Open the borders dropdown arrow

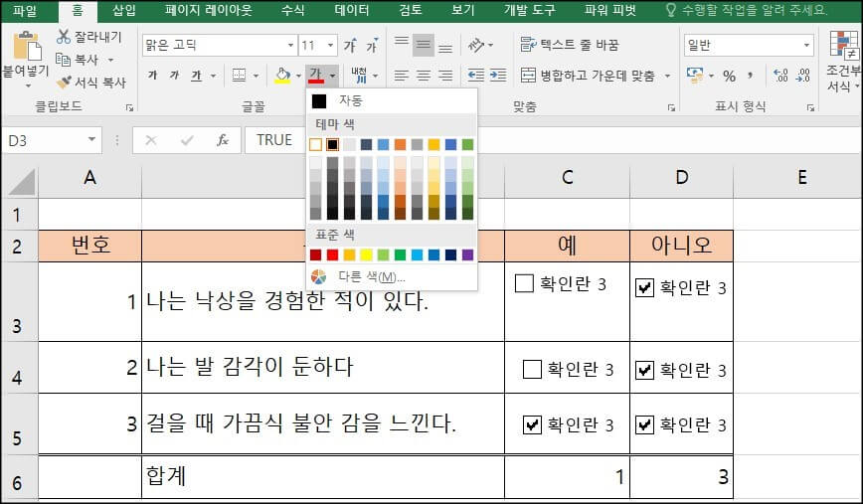pos(256,76)
